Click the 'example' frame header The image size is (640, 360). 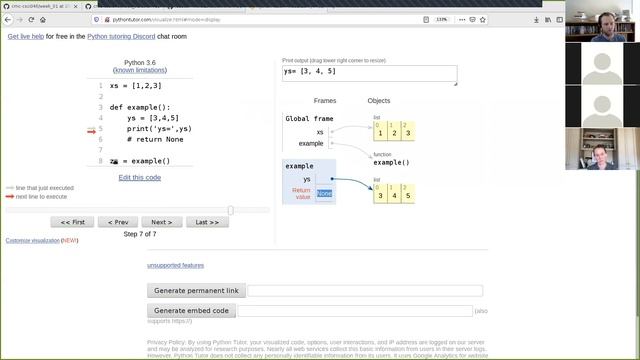pos(299,166)
